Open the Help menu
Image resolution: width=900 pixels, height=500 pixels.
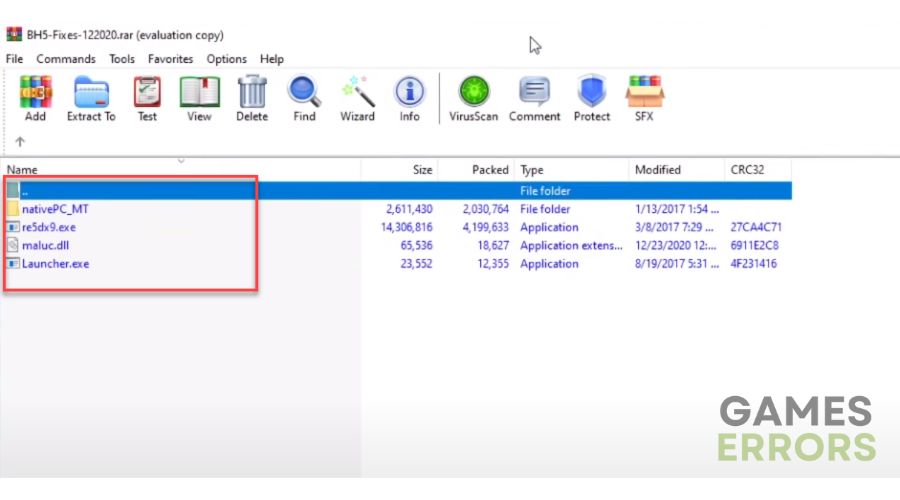tap(271, 59)
